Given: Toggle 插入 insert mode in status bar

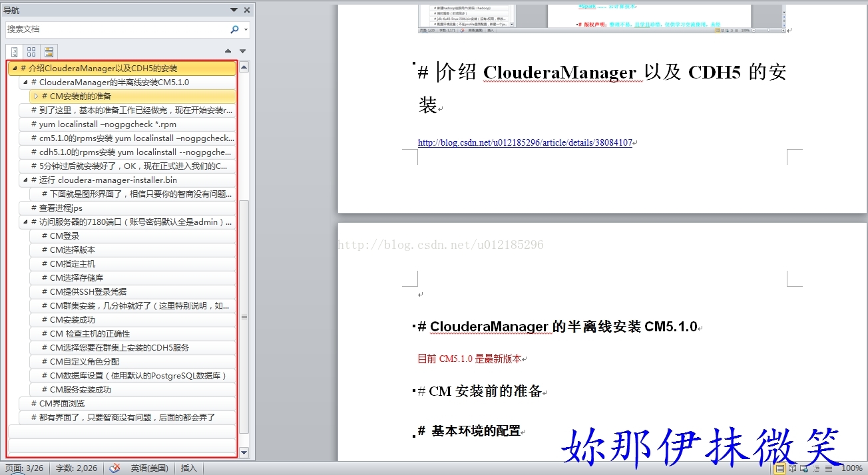Looking at the screenshot, I should coord(189,468).
